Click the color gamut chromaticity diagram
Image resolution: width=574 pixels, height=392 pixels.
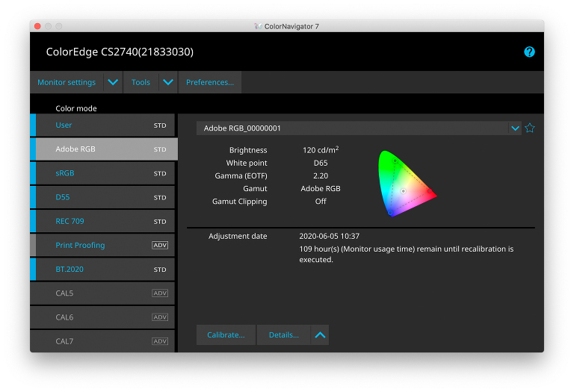pyautogui.click(x=407, y=183)
